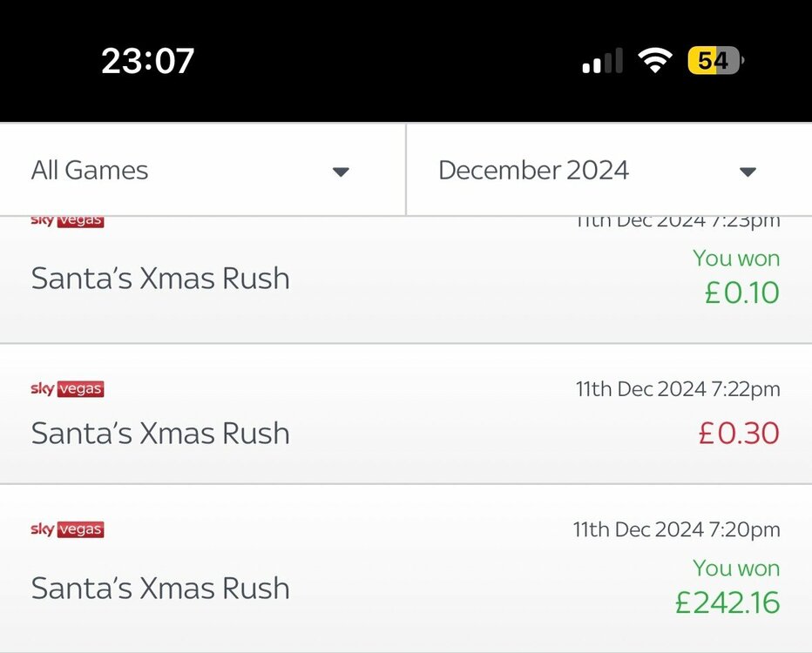Click Sky Vegas logo on the 7:20pm entry
Image resolution: width=812 pixels, height=653 pixels.
coord(67,529)
